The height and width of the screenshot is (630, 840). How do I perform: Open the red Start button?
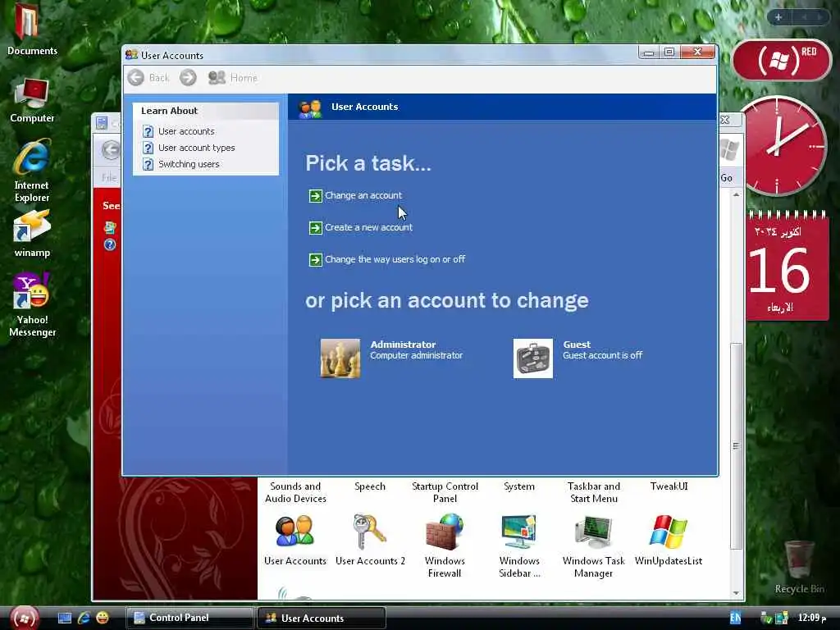pyautogui.click(x=24, y=618)
